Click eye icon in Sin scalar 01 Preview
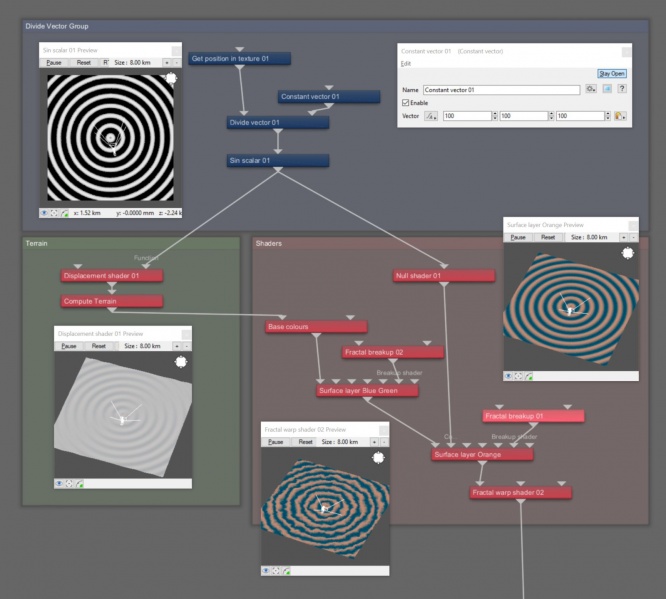The height and width of the screenshot is (599, 666). click(44, 213)
